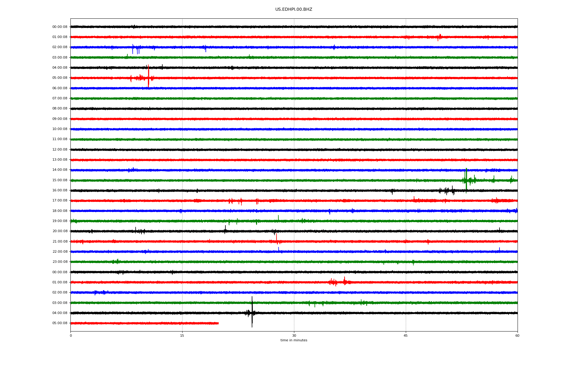Select the 12:00:08 trace time label
This screenshot has width=588, height=368.
click(60, 150)
